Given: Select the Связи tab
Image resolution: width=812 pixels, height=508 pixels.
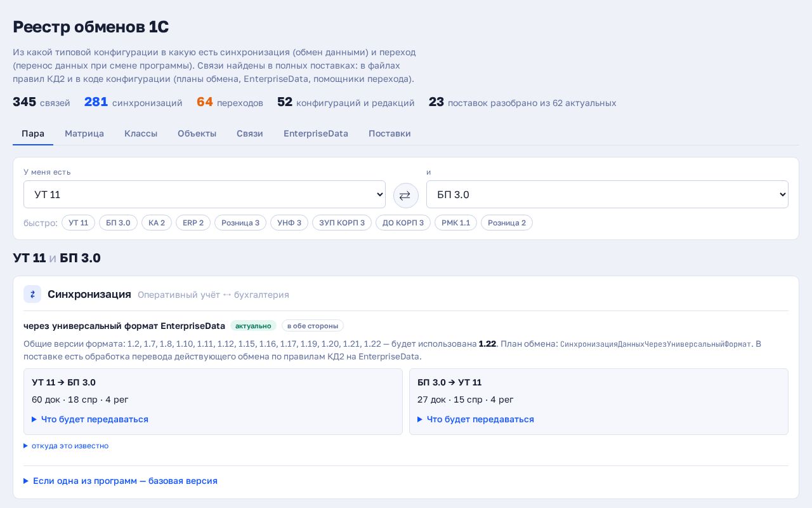Looking at the screenshot, I should click(x=250, y=133).
